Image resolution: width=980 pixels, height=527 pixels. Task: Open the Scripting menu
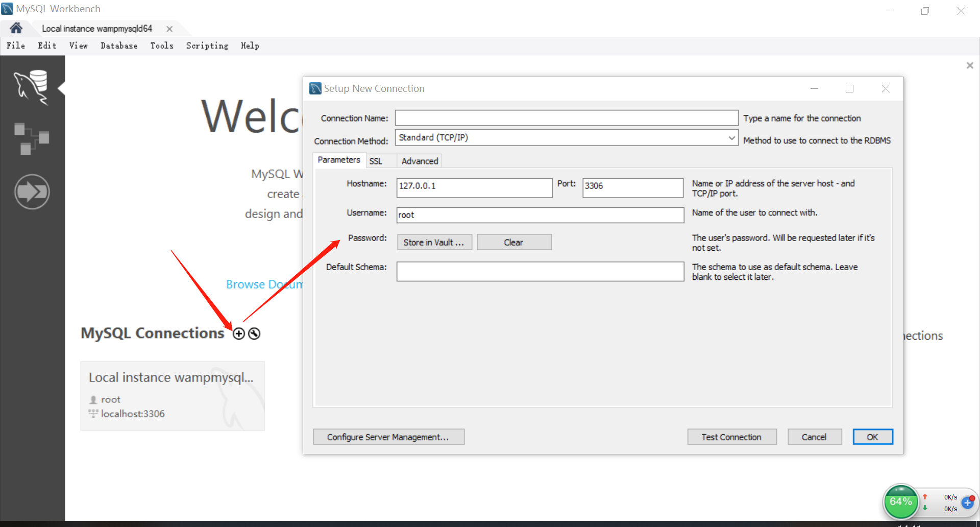(207, 45)
